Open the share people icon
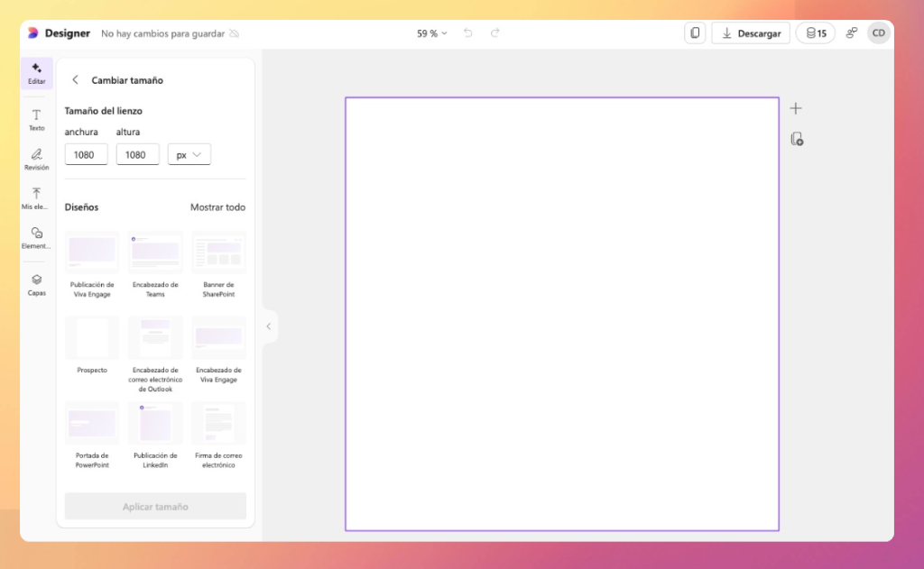The width and height of the screenshot is (924, 569). [x=851, y=33]
